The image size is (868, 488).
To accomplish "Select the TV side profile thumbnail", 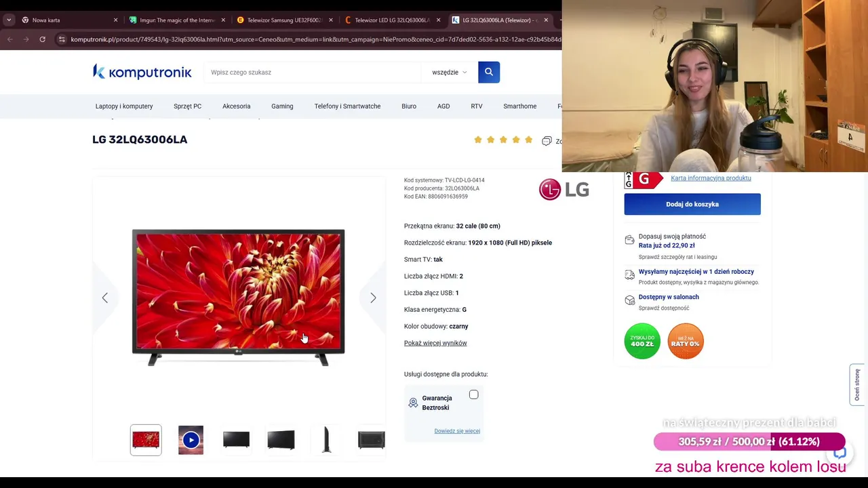I will point(326,440).
